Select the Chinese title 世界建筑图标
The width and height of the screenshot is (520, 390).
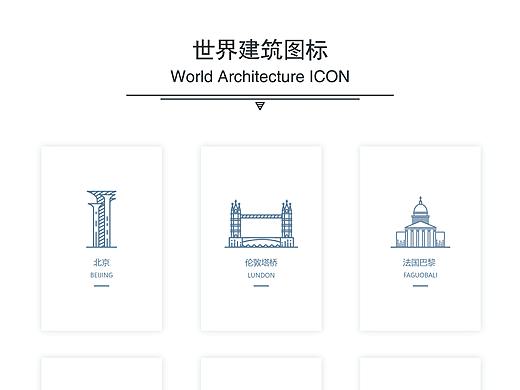[260, 50]
